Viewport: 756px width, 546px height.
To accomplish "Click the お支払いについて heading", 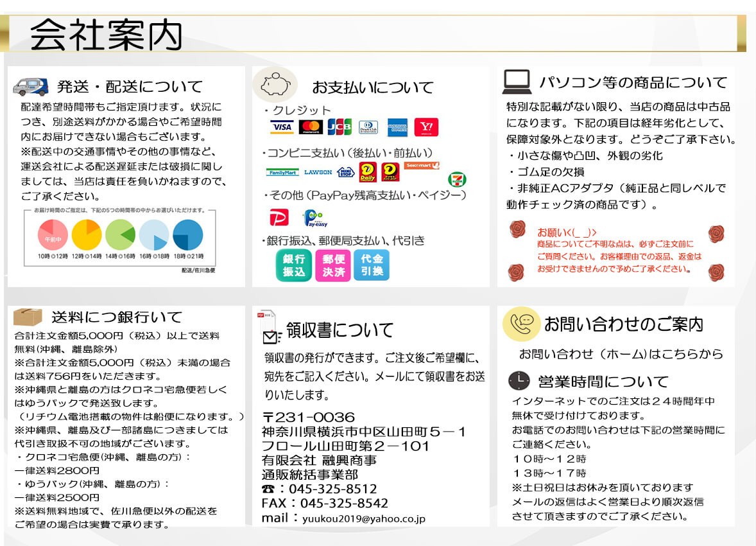I will 373,87.
